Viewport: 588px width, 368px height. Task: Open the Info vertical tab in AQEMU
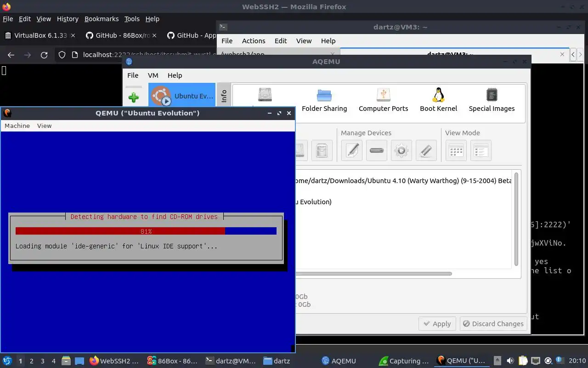tap(224, 96)
